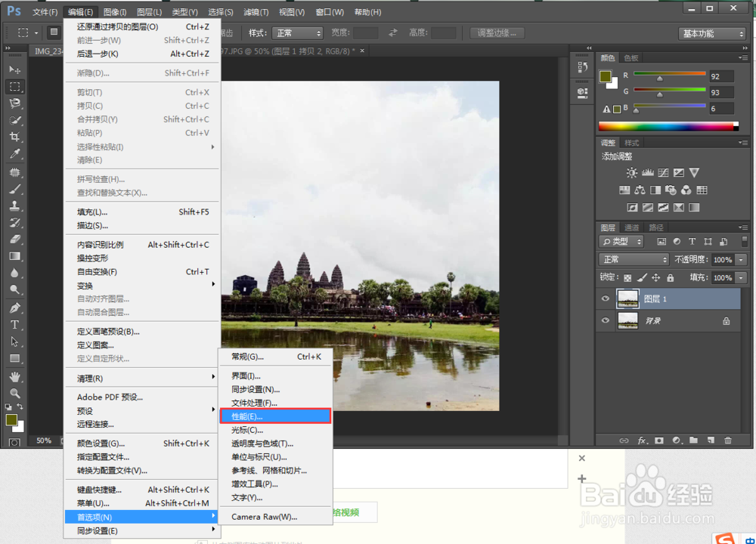The width and height of the screenshot is (756, 544).
Task: Select the Dodge tool
Action: 15,289
